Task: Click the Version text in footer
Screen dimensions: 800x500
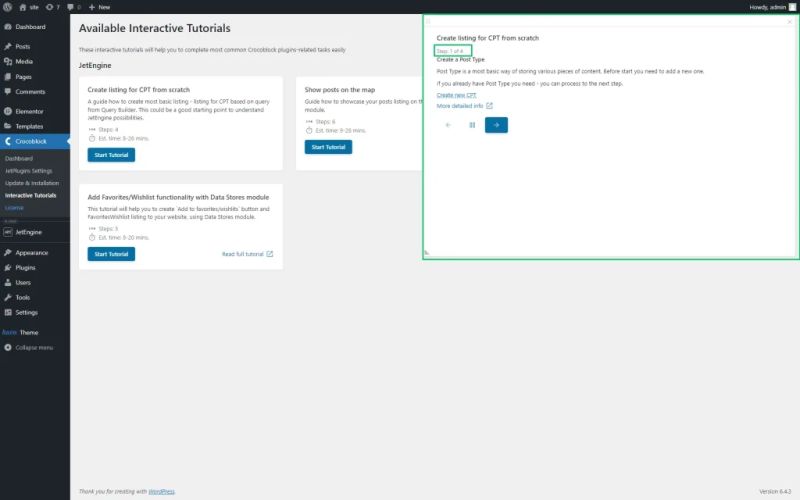Action: pos(775,491)
